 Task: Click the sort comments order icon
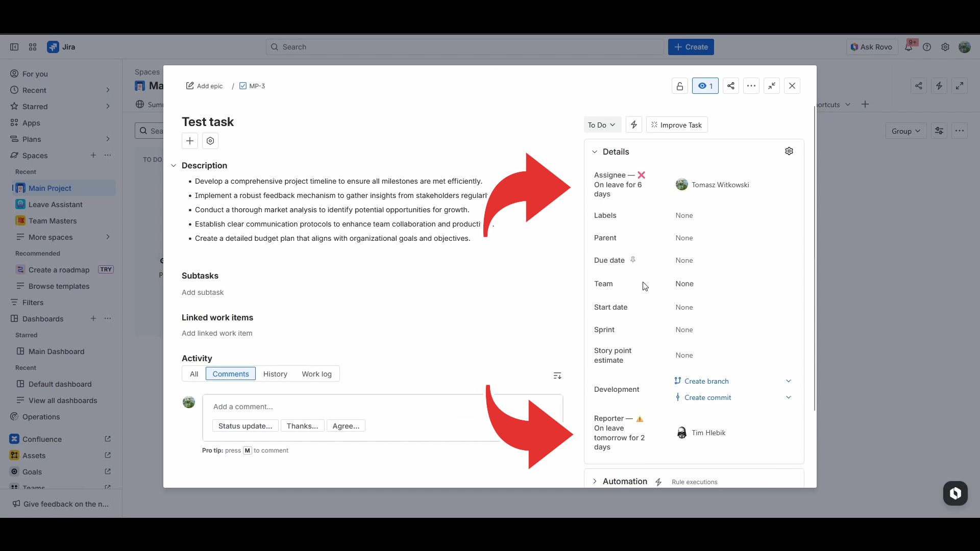coord(557,375)
